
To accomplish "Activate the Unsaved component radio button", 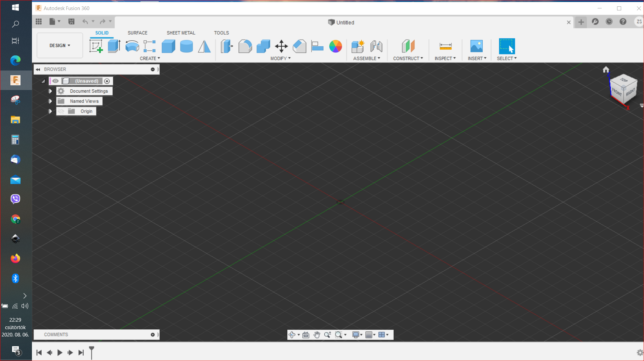I will pyautogui.click(x=107, y=81).
